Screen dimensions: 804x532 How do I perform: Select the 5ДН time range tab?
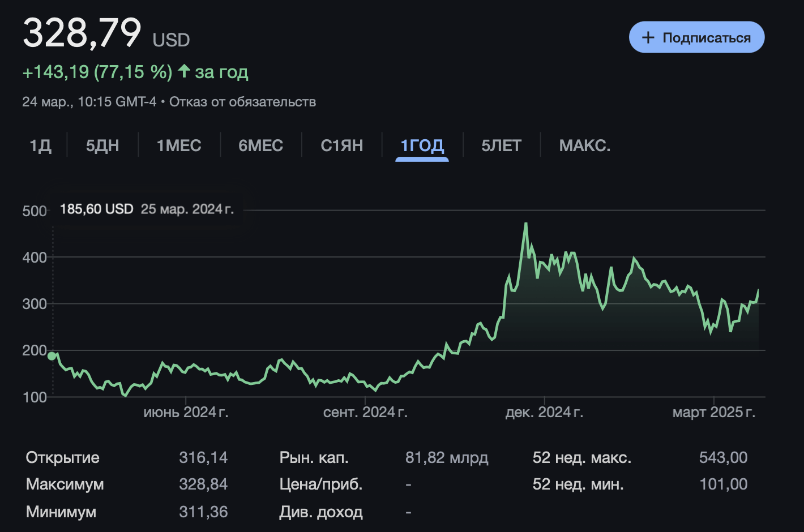tap(102, 145)
